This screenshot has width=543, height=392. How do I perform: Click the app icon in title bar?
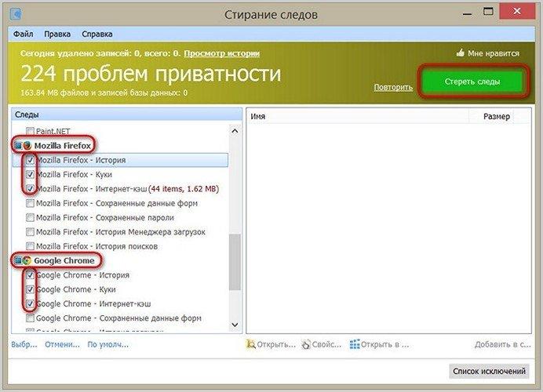(16, 14)
